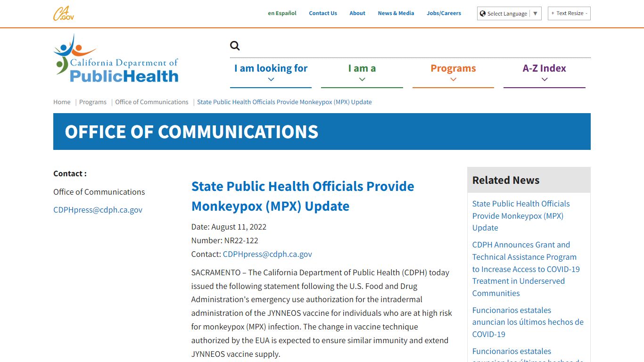Screen dimensions: 644x362
Task: Open the search magnifier icon
Action: (x=235, y=46)
